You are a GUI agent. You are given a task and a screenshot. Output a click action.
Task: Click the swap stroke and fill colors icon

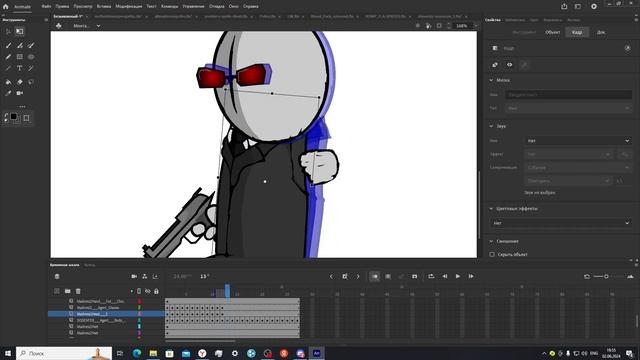(6, 118)
